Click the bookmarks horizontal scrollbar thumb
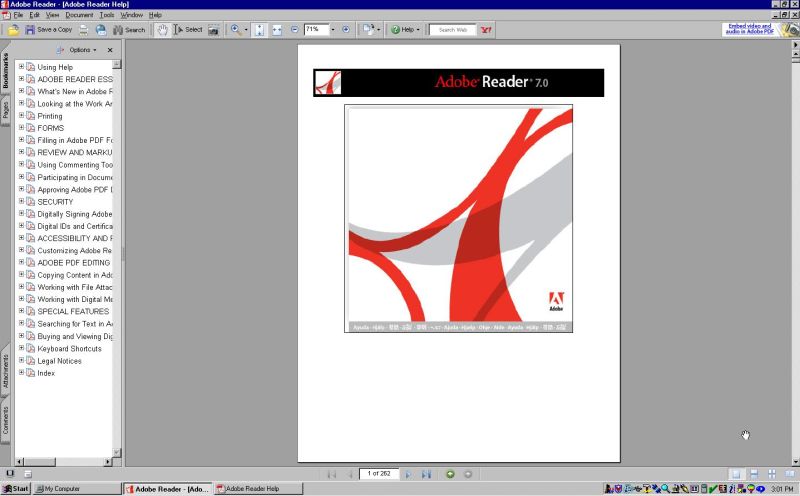This screenshot has height=496, width=800. click(x=39, y=462)
